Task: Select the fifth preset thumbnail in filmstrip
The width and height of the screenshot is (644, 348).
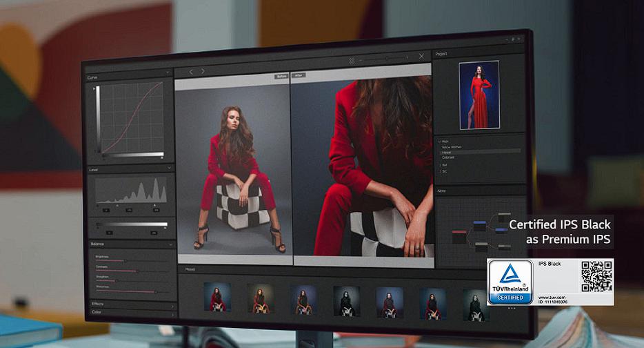Action: tap(390, 302)
